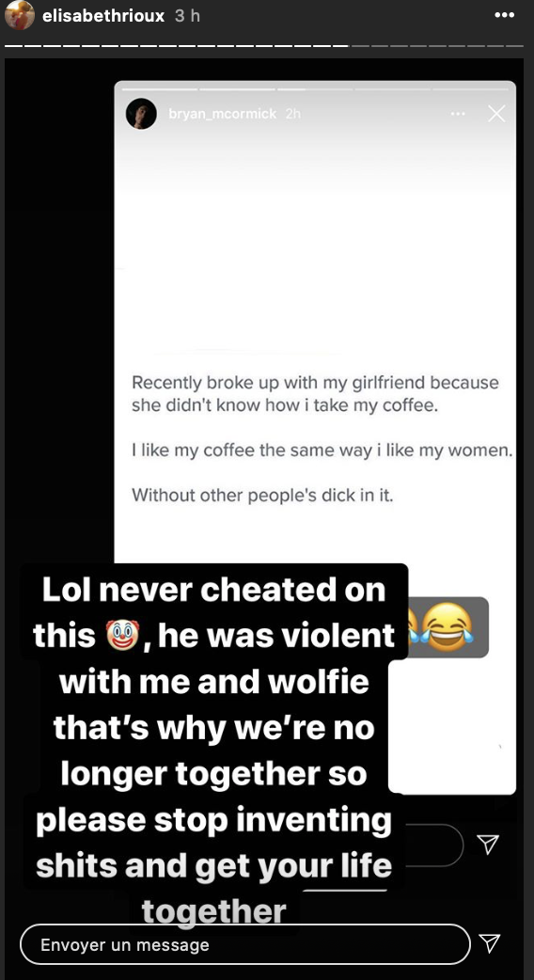Send message with bottom paper plane icon
534x980 pixels.
[490, 943]
